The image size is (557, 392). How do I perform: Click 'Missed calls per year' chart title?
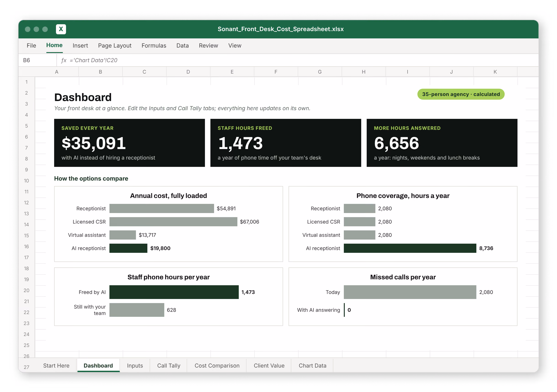(403, 277)
